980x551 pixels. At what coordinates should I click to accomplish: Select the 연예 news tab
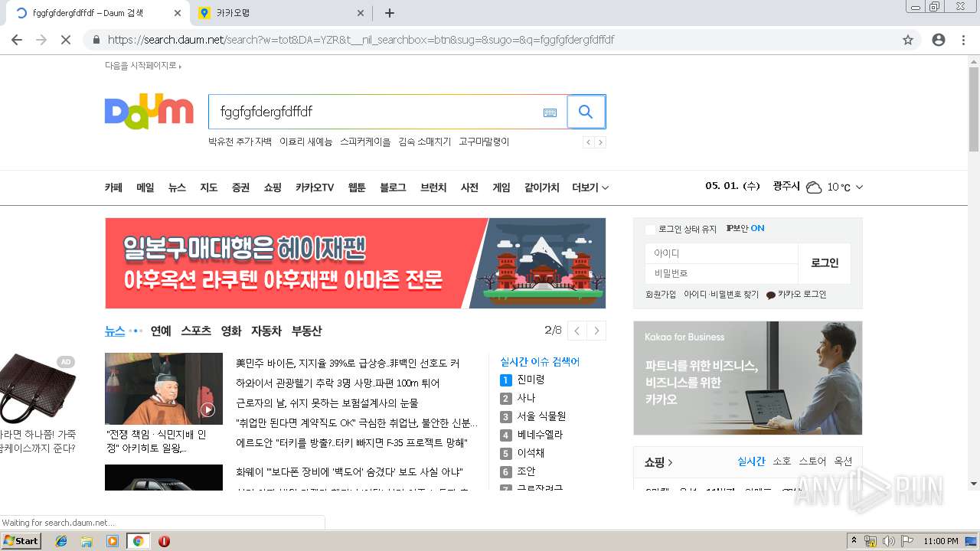161,331
